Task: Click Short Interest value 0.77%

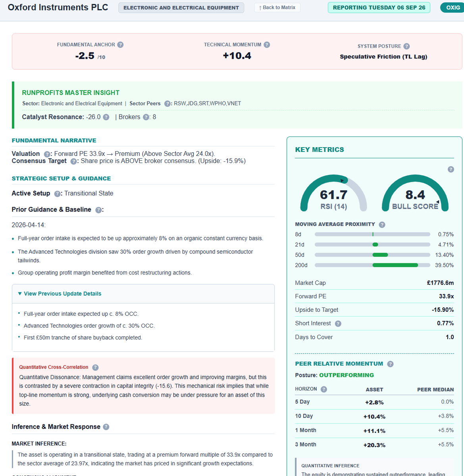Action: pyautogui.click(x=445, y=323)
